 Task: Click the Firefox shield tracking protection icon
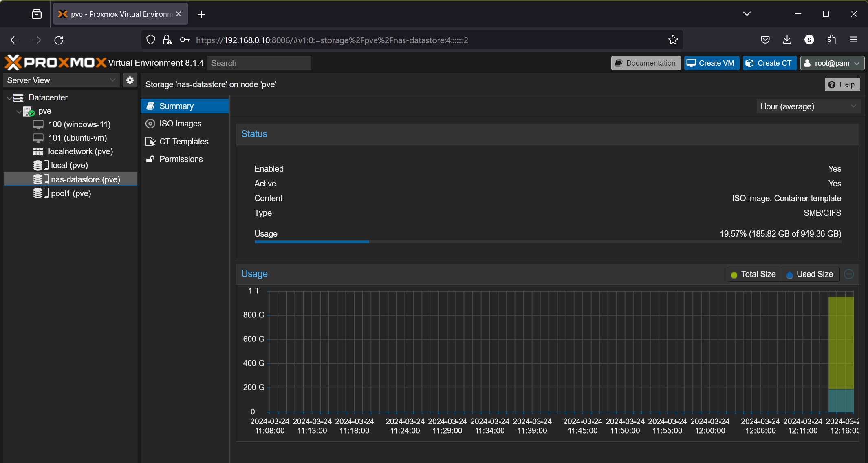tap(151, 40)
